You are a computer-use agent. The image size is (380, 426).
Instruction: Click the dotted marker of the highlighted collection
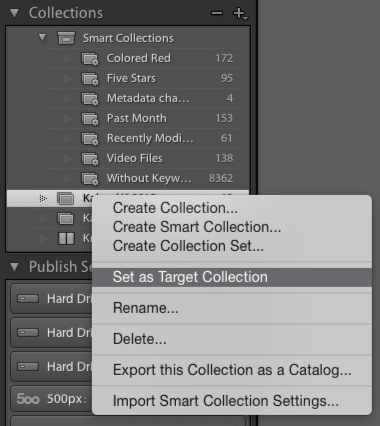point(43,199)
